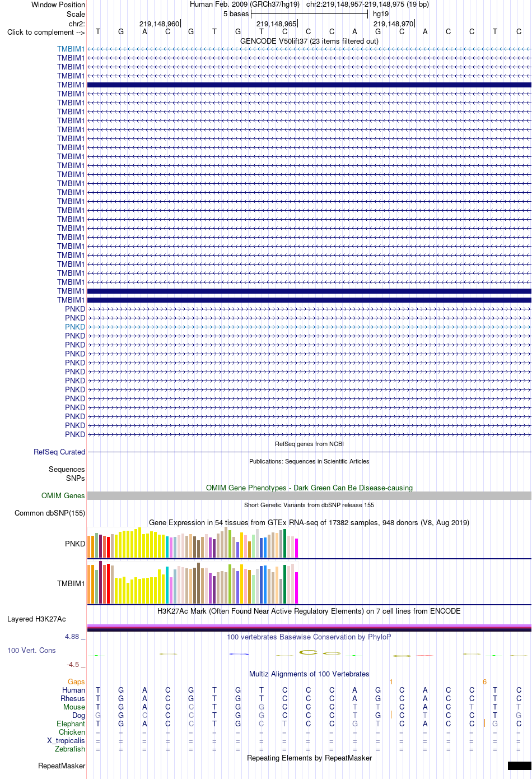
Task: Click the orange gap count '1' marker
Action: [x=391, y=681]
